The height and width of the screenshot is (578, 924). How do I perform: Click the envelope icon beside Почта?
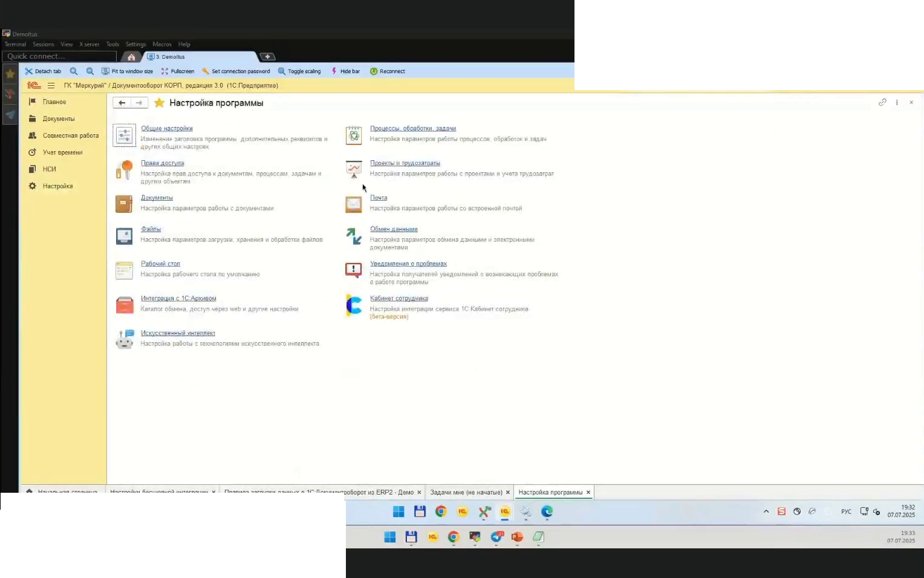(354, 204)
